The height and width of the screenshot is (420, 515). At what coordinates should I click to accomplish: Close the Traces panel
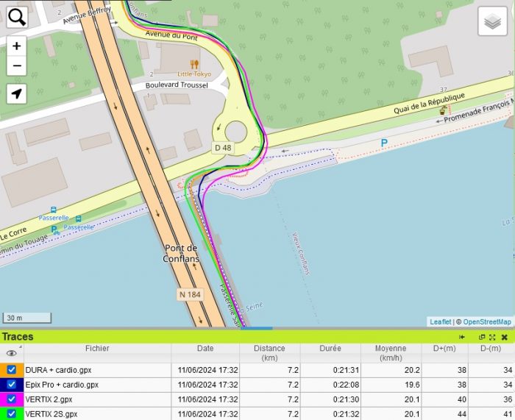pos(505,337)
